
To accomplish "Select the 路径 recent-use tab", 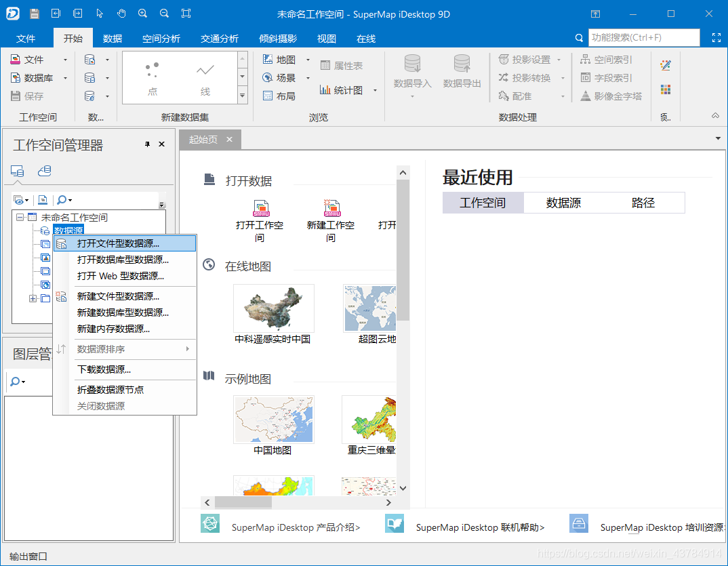I will click(643, 203).
